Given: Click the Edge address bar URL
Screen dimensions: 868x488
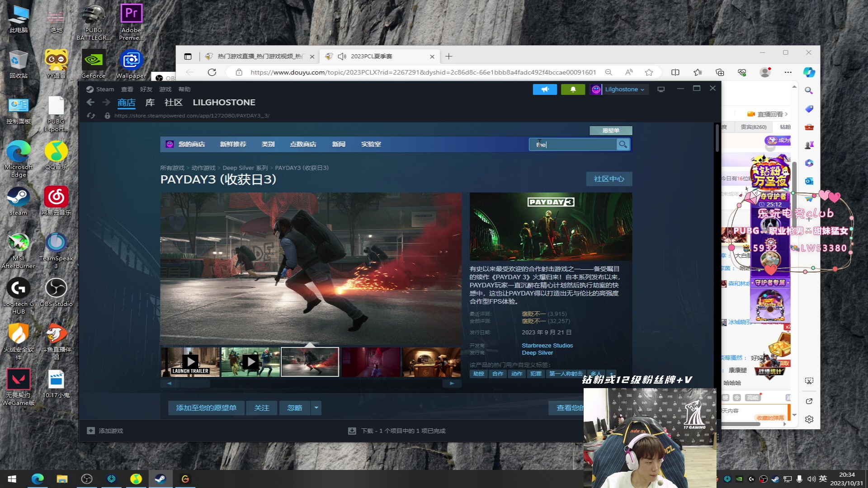Looking at the screenshot, I should 423,72.
